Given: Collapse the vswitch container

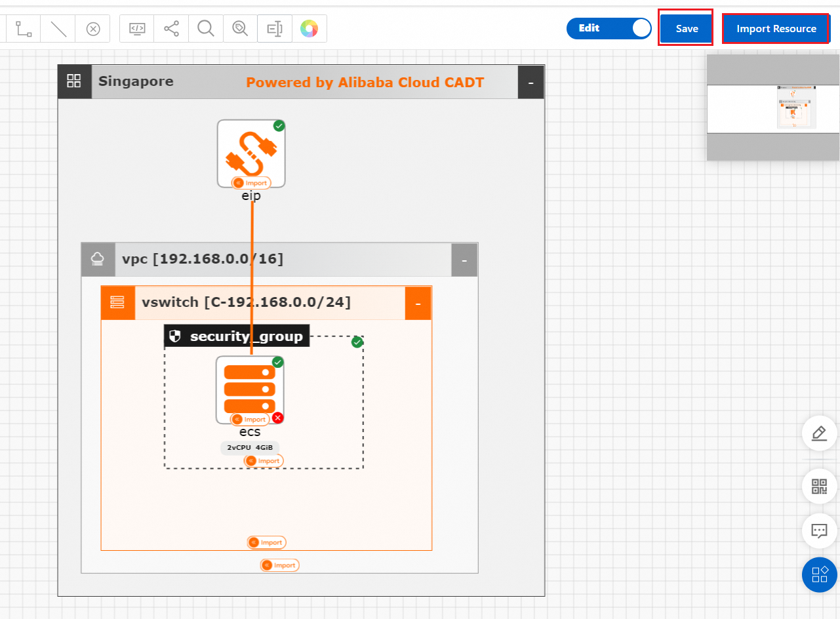Looking at the screenshot, I should coord(418,303).
